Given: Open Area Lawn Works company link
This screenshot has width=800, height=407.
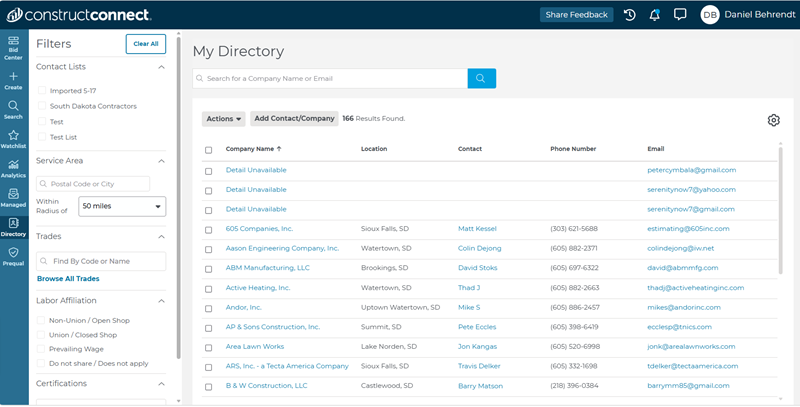Looking at the screenshot, I should click(255, 346).
